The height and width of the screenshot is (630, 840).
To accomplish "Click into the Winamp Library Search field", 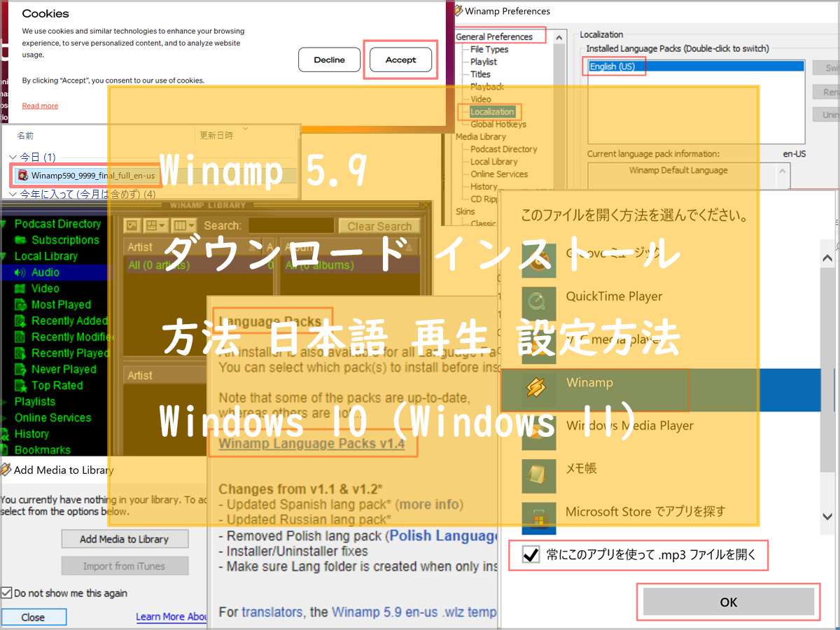I will 291,226.
